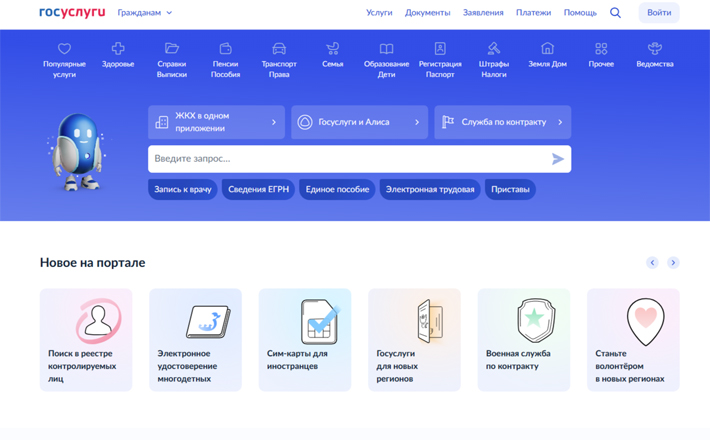Open Станьте волонтёром в новых регионах card

click(633, 340)
